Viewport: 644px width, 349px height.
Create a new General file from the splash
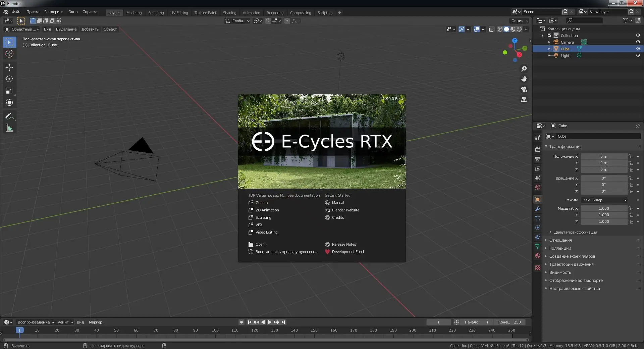point(262,203)
